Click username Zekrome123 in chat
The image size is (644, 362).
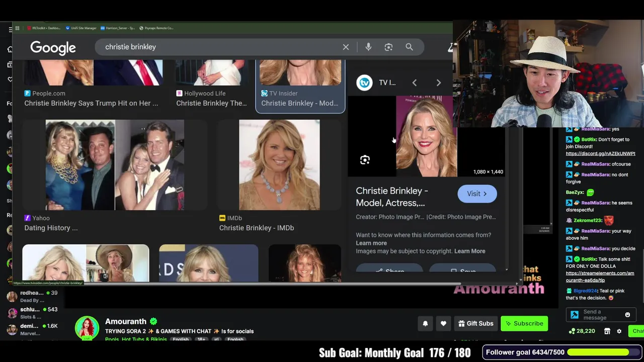[x=588, y=220]
